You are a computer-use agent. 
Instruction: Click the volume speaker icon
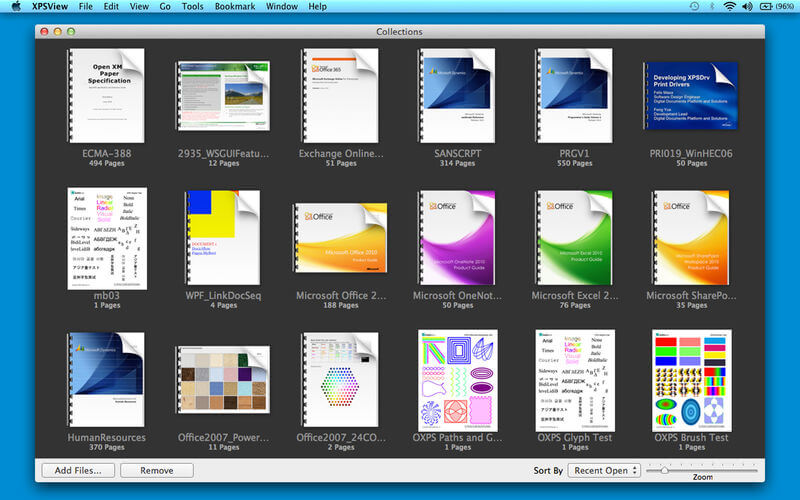(747, 6)
